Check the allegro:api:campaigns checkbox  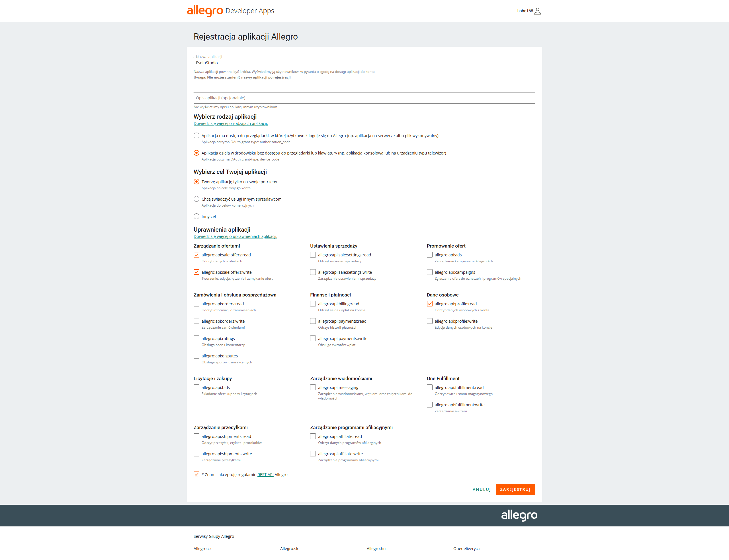(x=429, y=272)
